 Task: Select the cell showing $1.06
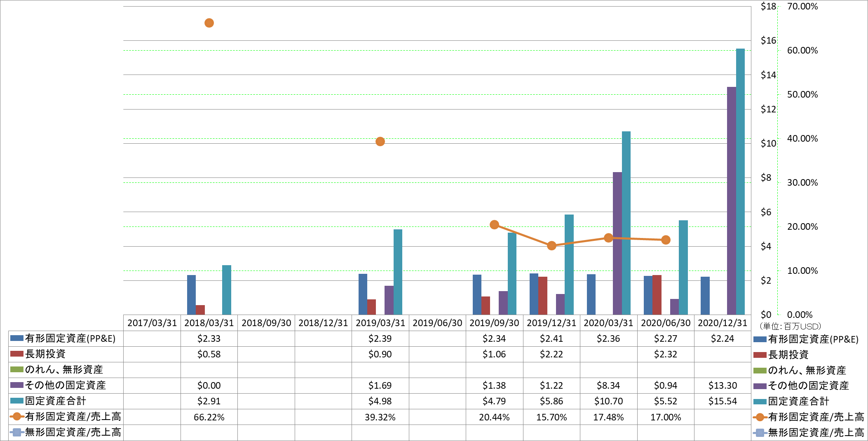(494, 354)
